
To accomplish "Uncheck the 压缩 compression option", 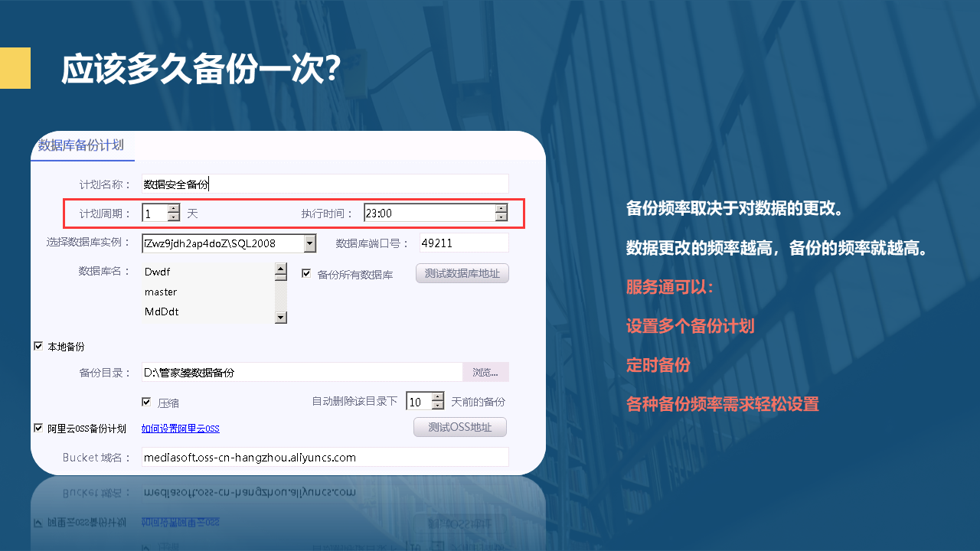I will click(x=146, y=402).
